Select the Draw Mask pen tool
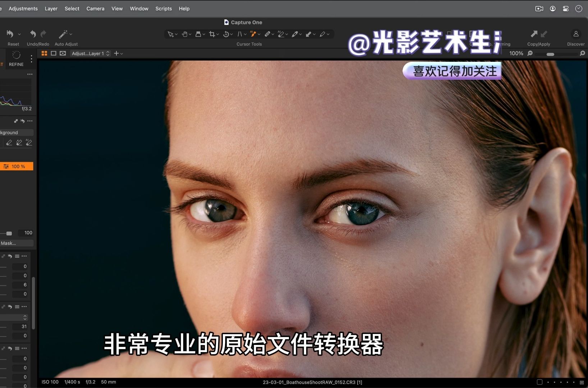Viewport: 588px width, 388px height. click(323, 34)
